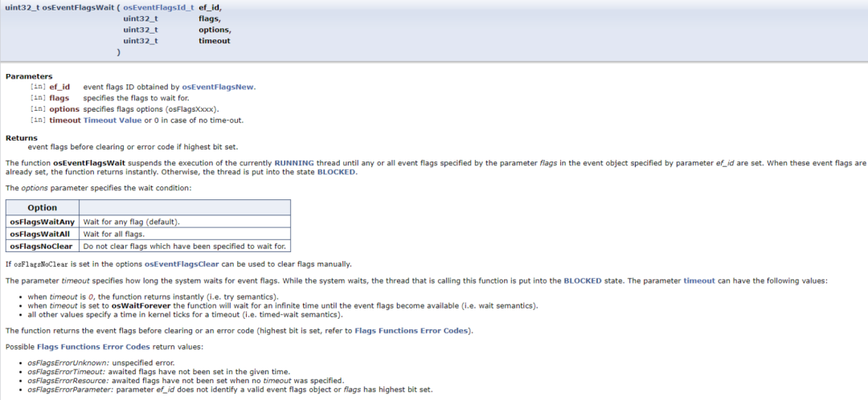This screenshot has width=868, height=400.
Task: Open BLOCKED link ending the first description paragraph
Action: pos(337,172)
